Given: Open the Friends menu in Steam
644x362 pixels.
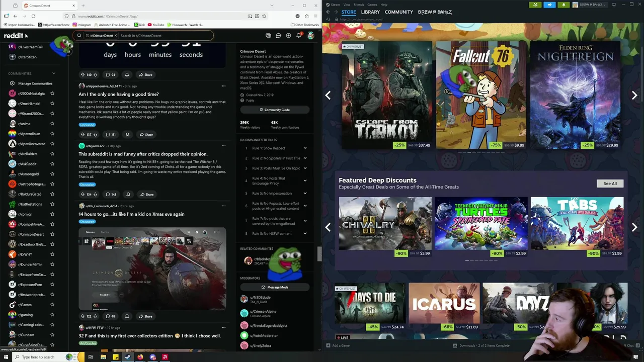Looking at the screenshot, I should [359, 5].
